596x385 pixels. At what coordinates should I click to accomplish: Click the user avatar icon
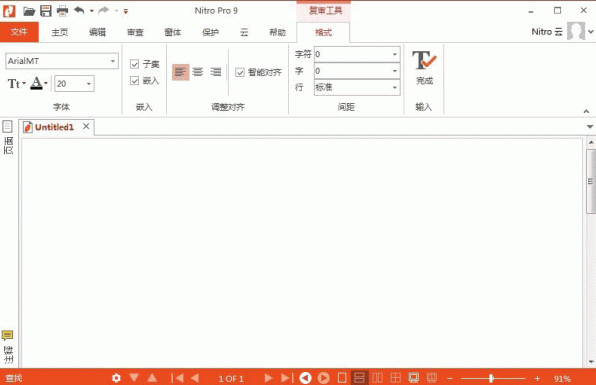576,31
